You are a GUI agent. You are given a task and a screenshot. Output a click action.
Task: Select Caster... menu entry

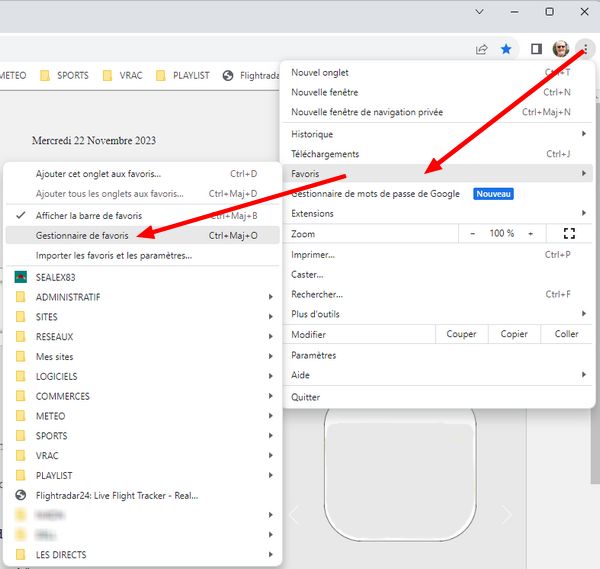point(438,274)
